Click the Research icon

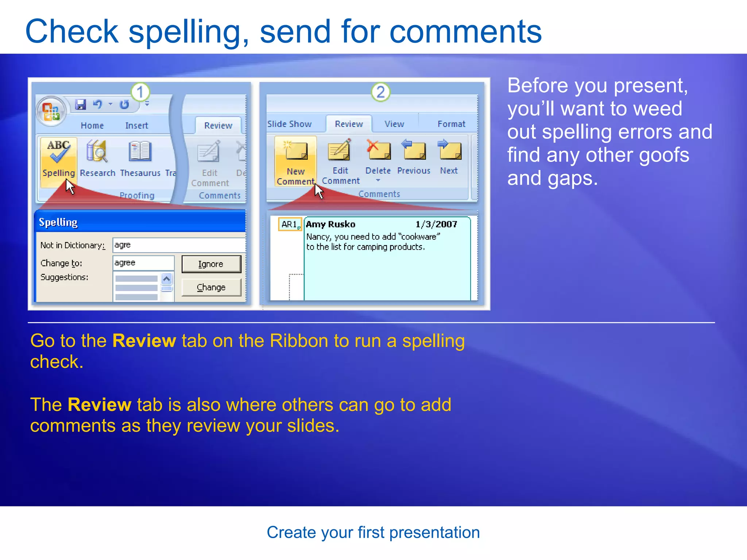tap(97, 151)
